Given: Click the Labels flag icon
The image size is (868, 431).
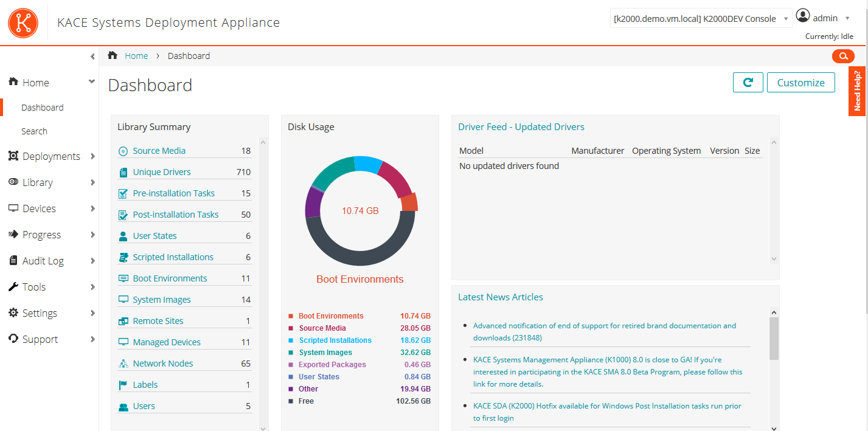Looking at the screenshot, I should click(123, 385).
